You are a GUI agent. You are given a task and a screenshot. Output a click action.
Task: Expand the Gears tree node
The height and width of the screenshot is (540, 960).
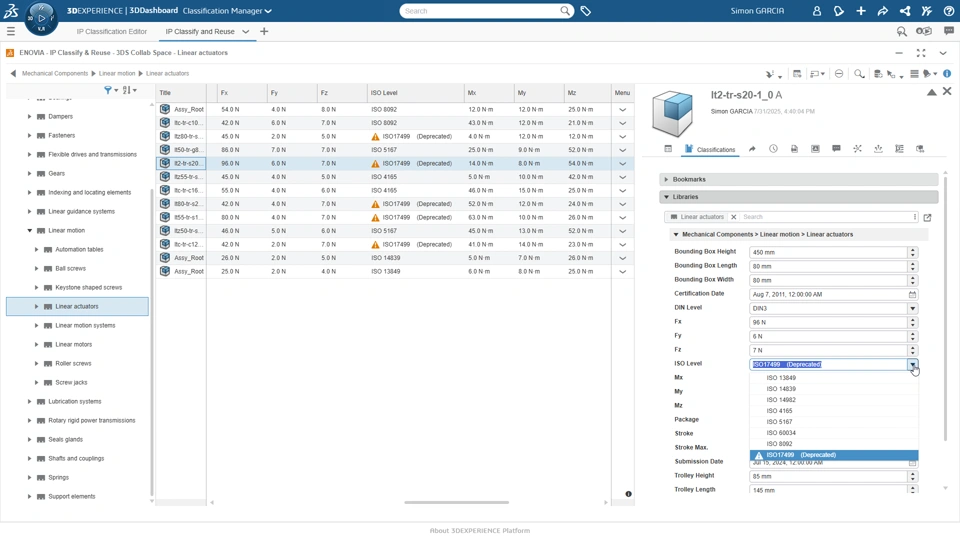30,174
